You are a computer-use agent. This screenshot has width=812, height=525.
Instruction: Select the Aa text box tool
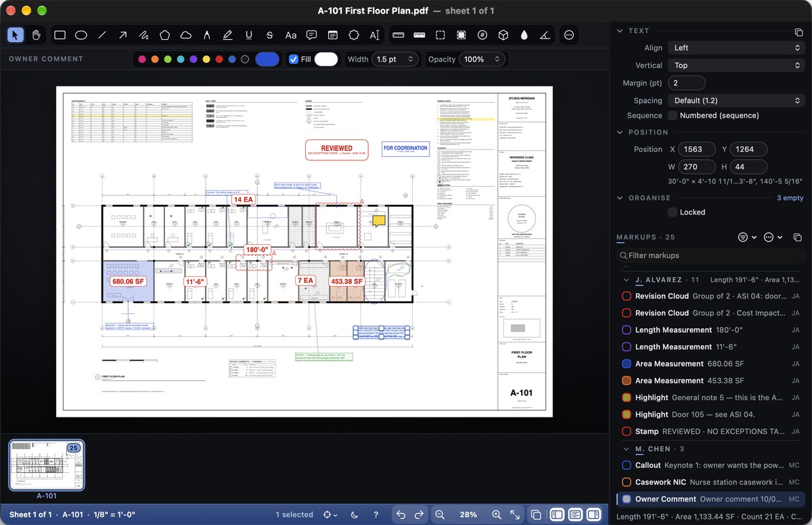click(290, 35)
